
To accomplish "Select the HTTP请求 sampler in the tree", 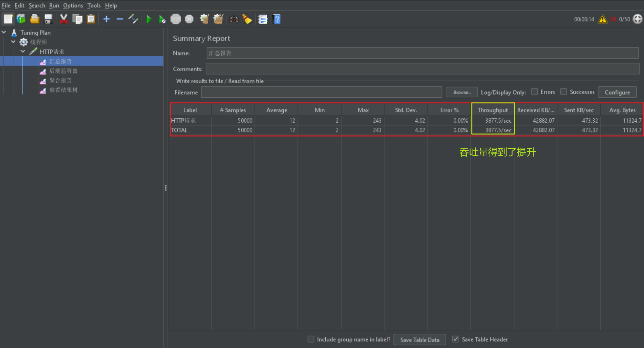I will [x=52, y=52].
